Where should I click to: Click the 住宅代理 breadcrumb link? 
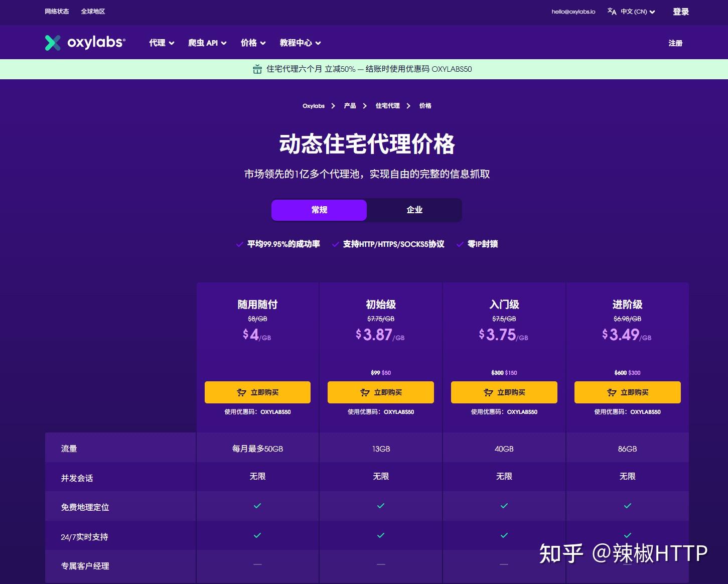click(387, 106)
